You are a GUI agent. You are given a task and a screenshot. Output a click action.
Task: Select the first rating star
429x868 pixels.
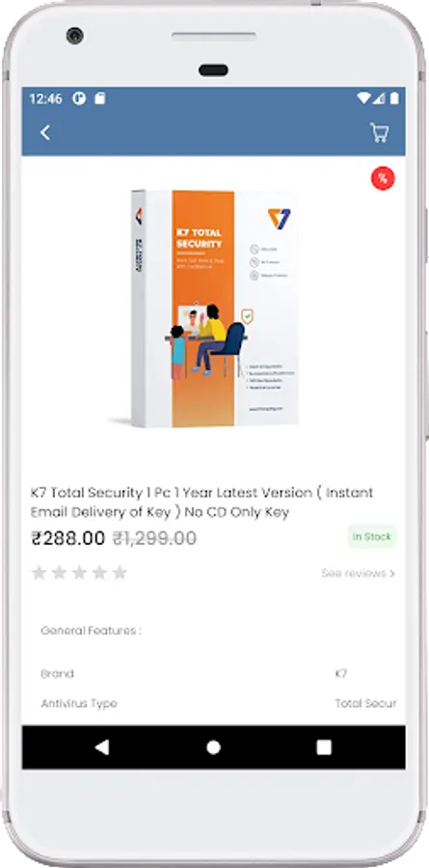click(39, 572)
